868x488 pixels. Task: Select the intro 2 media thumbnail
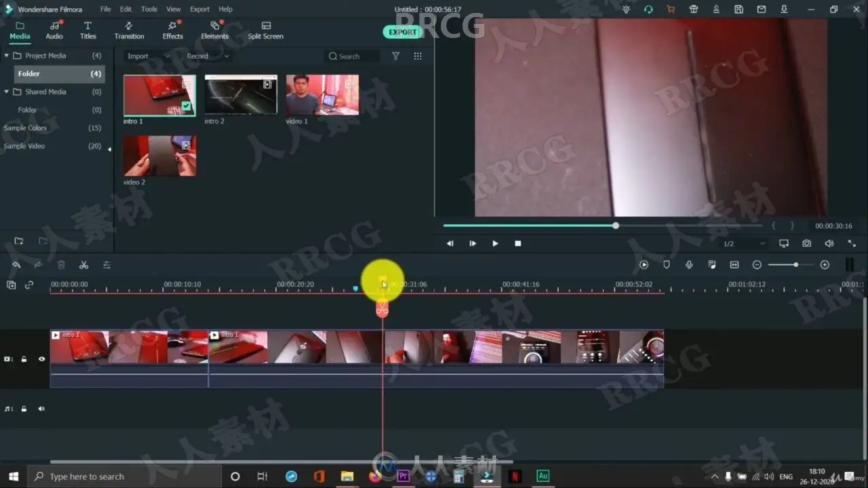241,95
